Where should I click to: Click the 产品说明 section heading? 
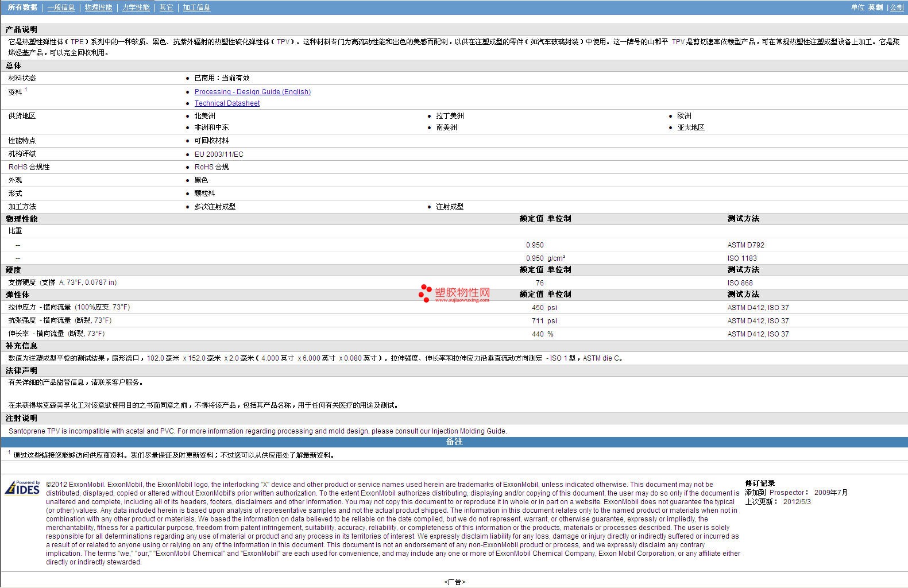coord(21,29)
